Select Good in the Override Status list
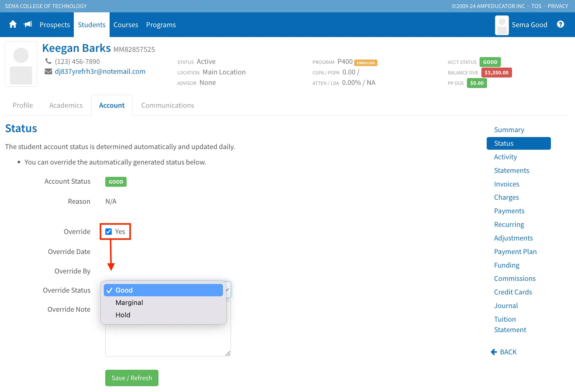This screenshot has width=575, height=392. (163, 290)
